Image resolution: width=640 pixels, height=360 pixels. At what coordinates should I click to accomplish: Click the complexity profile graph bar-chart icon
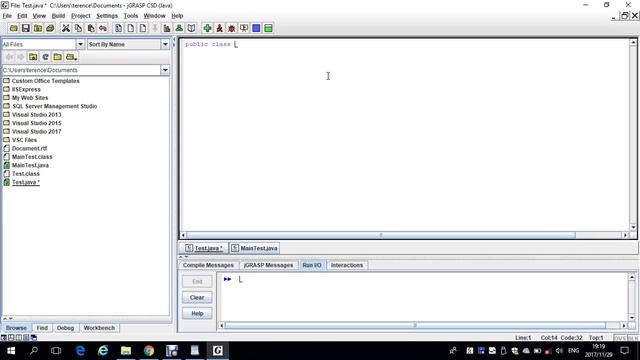(x=167, y=28)
